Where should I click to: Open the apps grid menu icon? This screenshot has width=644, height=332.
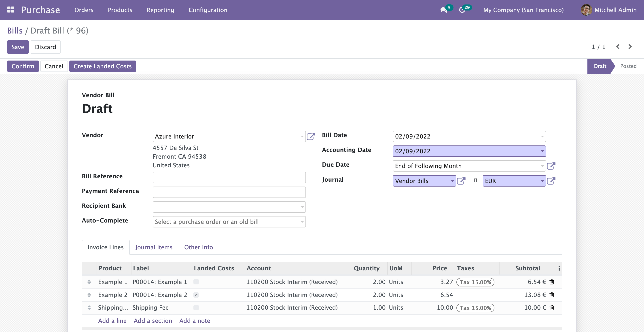pos(11,10)
